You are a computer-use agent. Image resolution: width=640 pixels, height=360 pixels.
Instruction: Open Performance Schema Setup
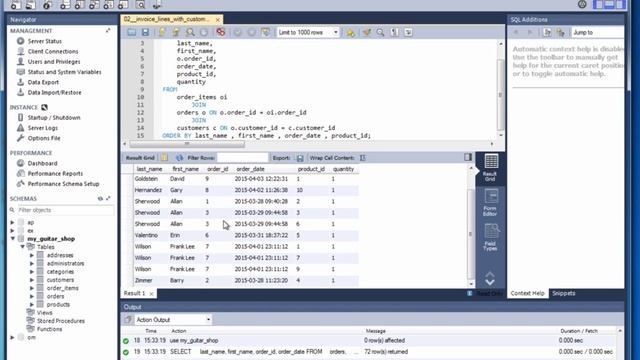[63, 184]
